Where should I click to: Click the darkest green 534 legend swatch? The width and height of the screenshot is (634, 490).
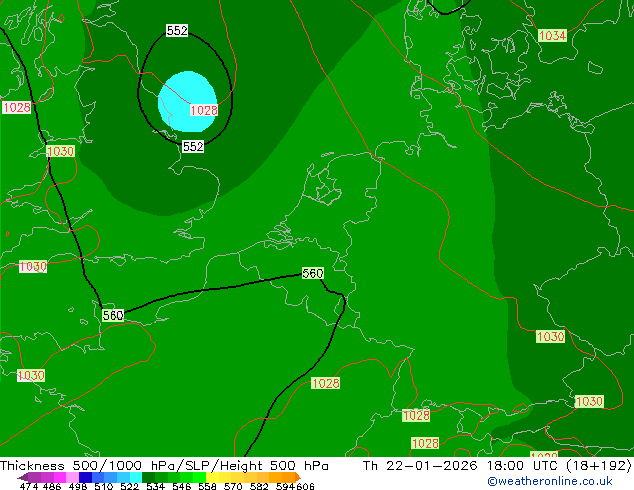coord(148,477)
